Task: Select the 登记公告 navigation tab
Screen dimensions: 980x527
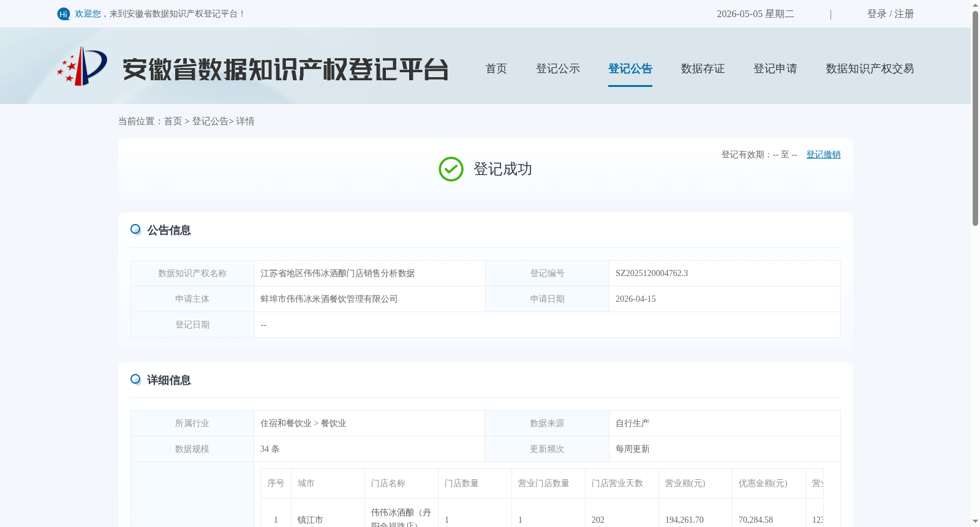Action: pos(630,69)
